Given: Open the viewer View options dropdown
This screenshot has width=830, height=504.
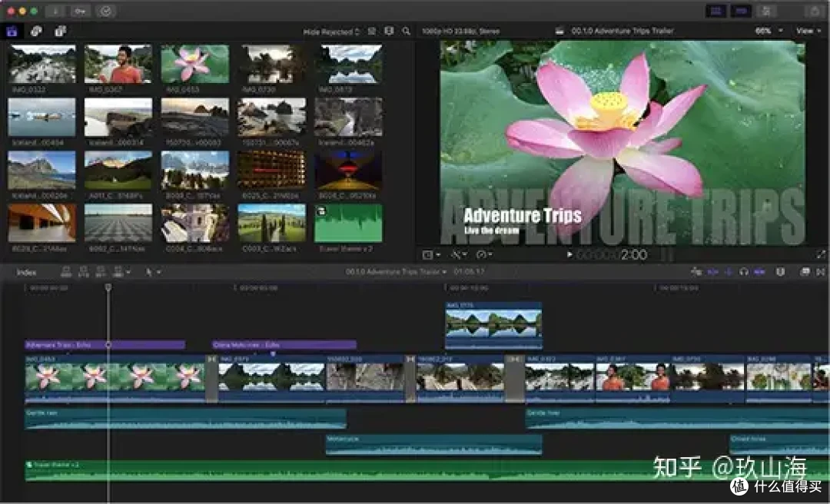Looking at the screenshot, I should 806,31.
